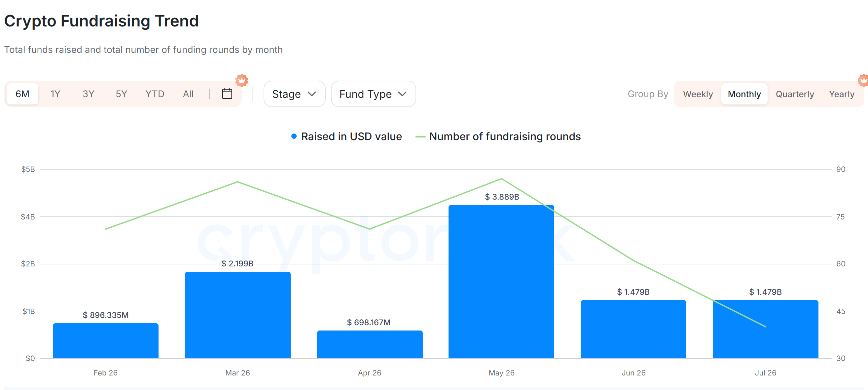Image resolution: width=868 pixels, height=390 pixels.
Task: Click the May 26 axis label
Action: click(502, 373)
